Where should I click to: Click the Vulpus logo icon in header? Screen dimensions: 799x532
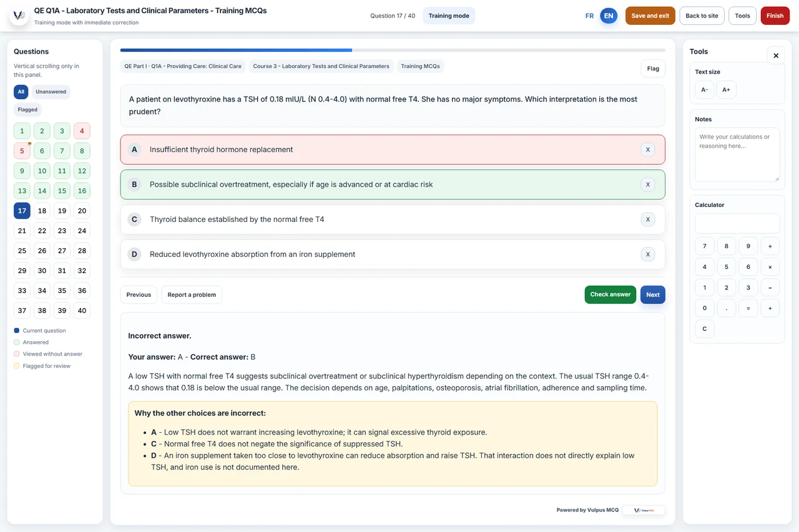coord(19,16)
